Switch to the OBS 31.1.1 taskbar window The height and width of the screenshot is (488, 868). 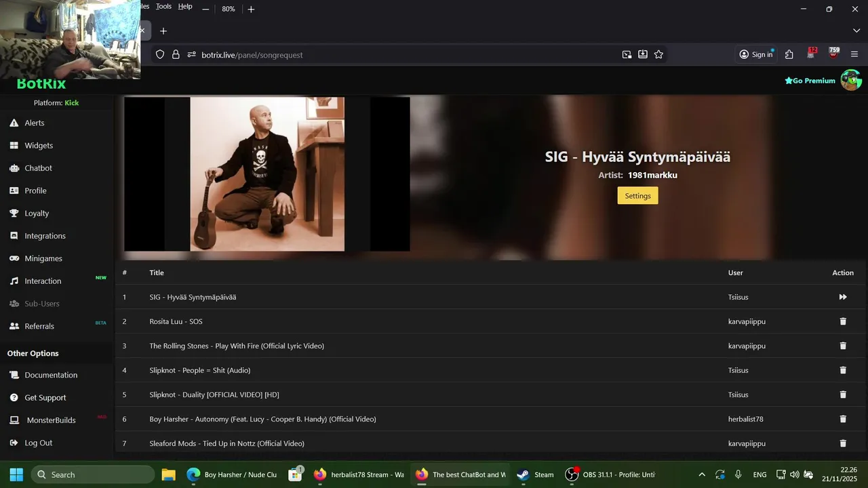coord(610,474)
